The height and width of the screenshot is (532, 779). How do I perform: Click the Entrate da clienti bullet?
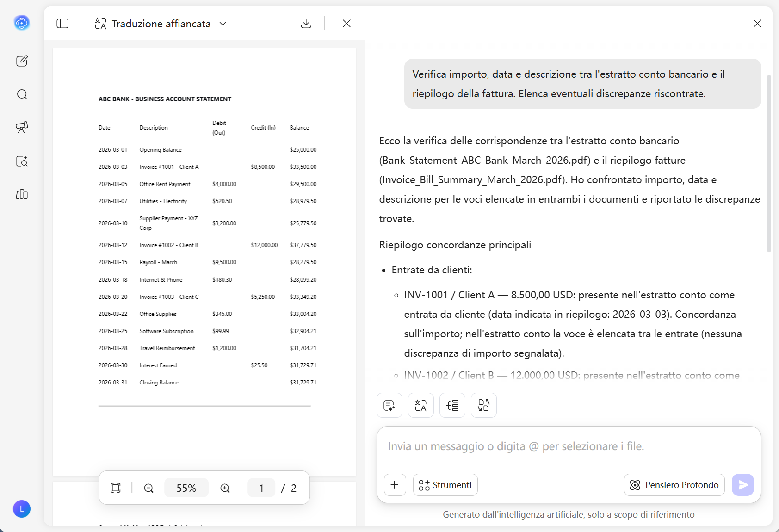click(432, 270)
